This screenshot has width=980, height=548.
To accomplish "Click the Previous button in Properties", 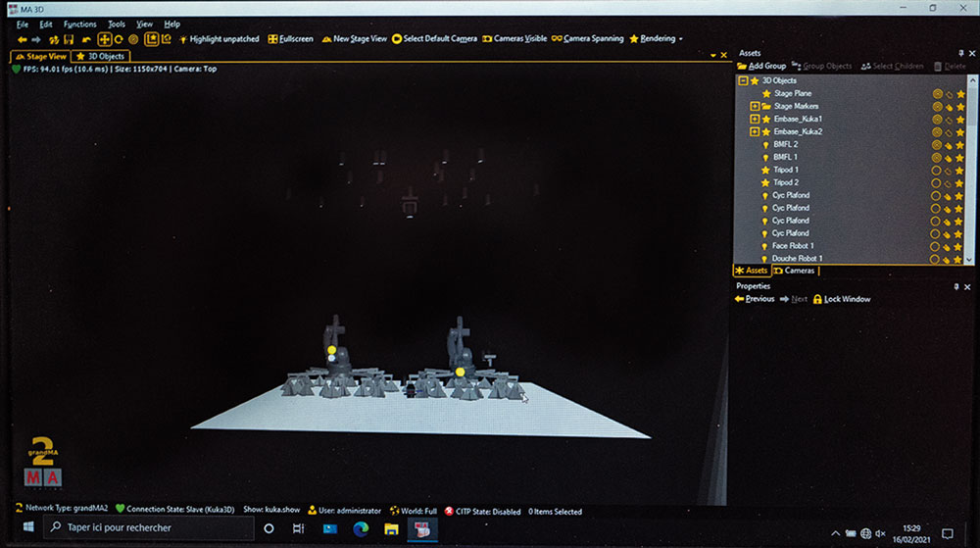I will (755, 299).
